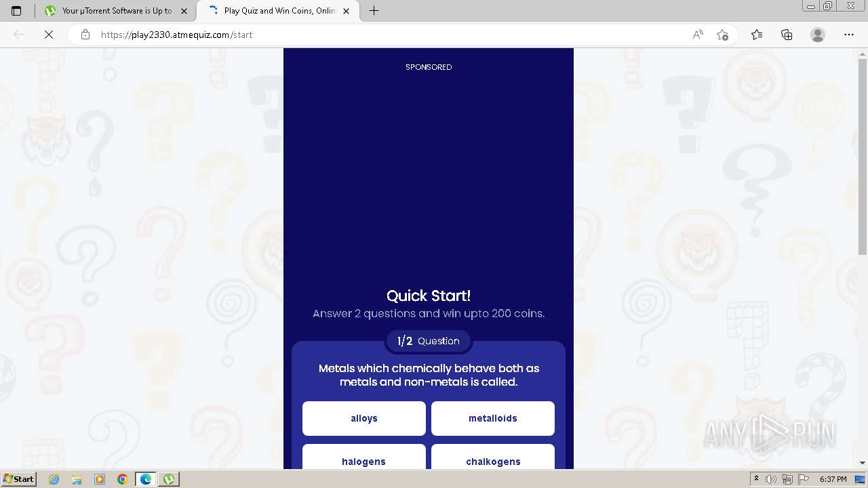The image size is (868, 488).
Task: Click the Quick Start! heading
Action: pos(429,296)
